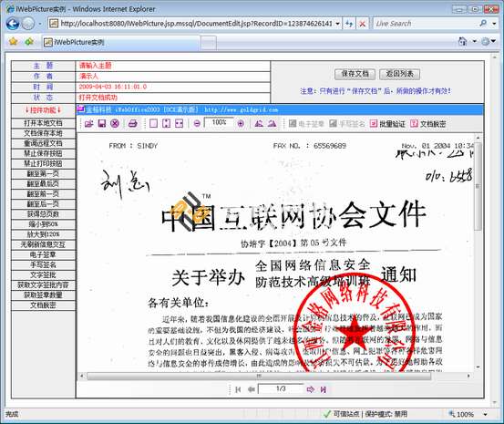The image size is (504, 424).
Task: Click the zoom in plus icon
Action: tap(241, 123)
